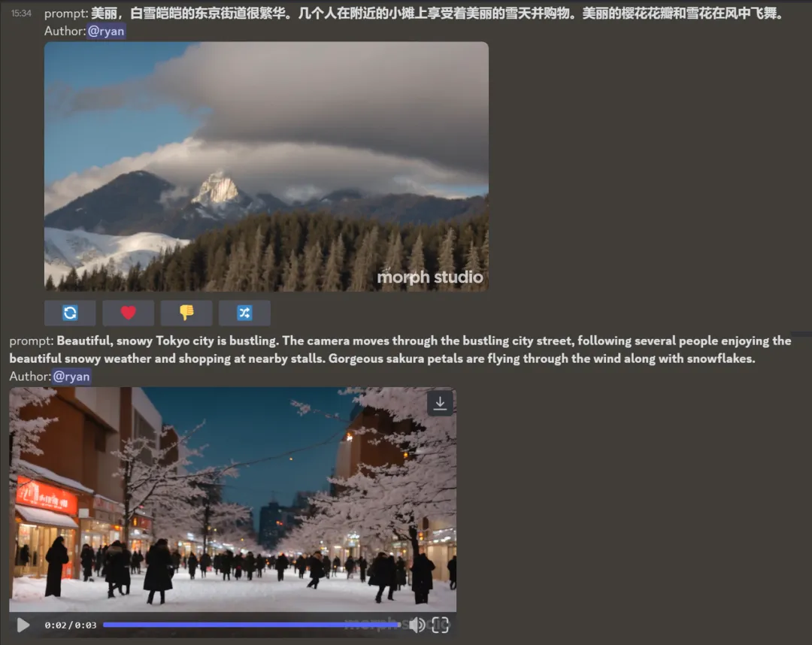This screenshot has width=812, height=645.
Task: Click the 'prompt:' label of second message
Action: click(x=31, y=341)
